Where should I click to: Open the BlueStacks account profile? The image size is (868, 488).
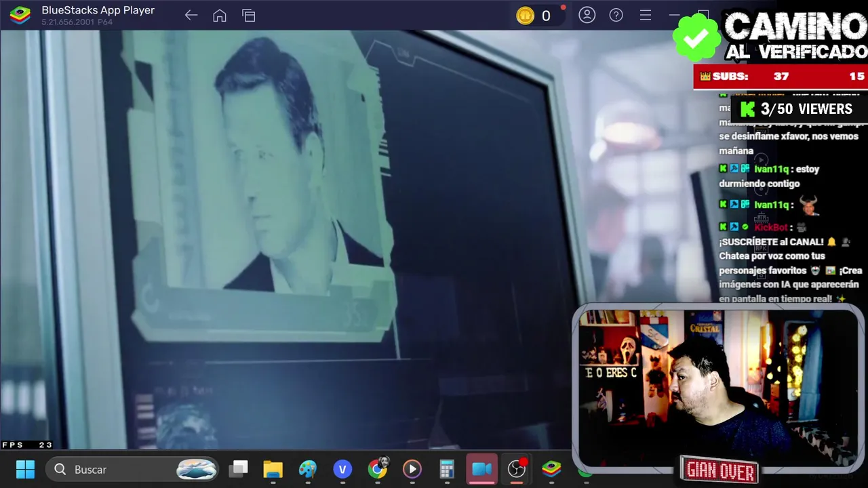(587, 15)
